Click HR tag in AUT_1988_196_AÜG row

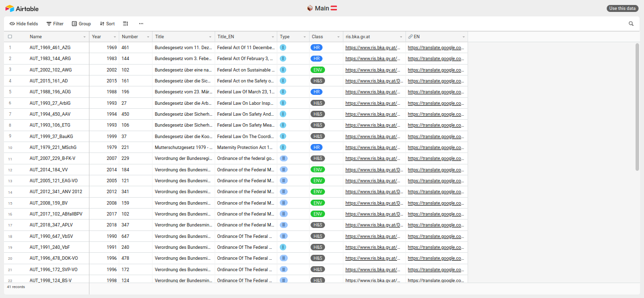(316, 92)
